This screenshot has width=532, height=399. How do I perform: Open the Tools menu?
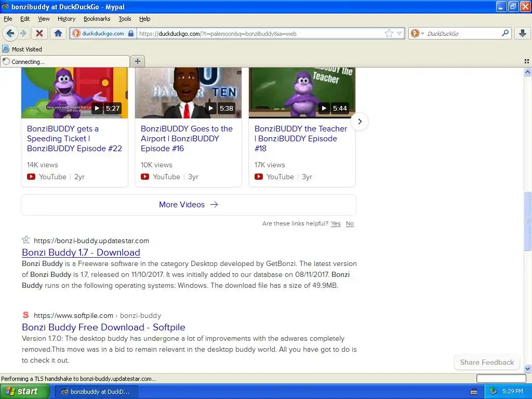125,19
